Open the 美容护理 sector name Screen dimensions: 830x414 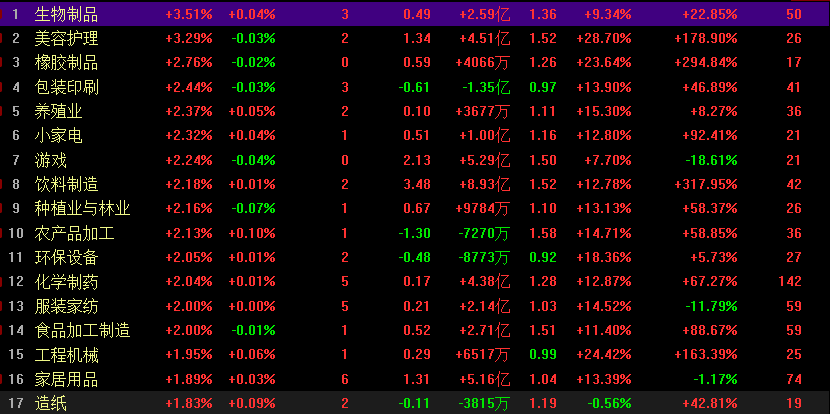pyautogui.click(x=66, y=38)
